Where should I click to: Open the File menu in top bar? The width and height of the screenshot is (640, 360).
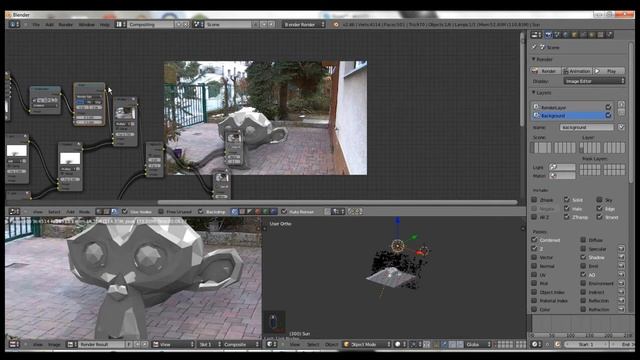click(36, 24)
